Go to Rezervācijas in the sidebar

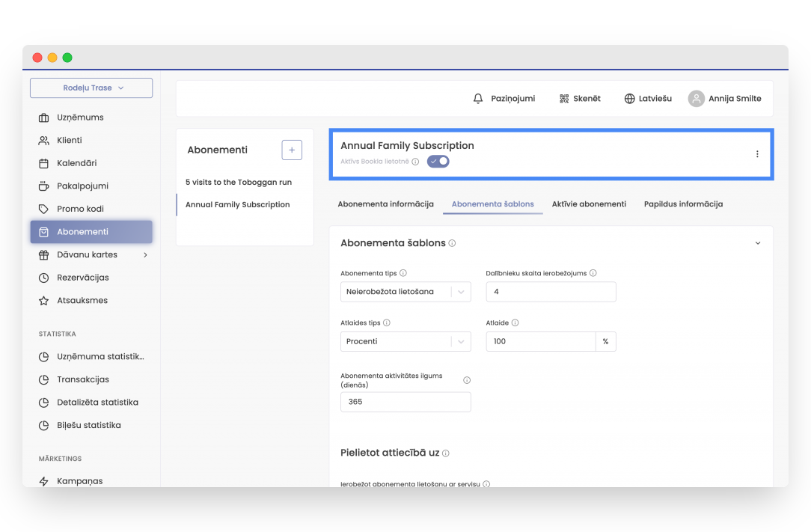click(x=82, y=278)
